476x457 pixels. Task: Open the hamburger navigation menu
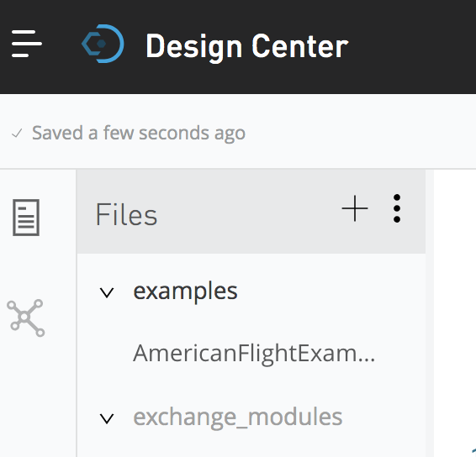pos(27,44)
